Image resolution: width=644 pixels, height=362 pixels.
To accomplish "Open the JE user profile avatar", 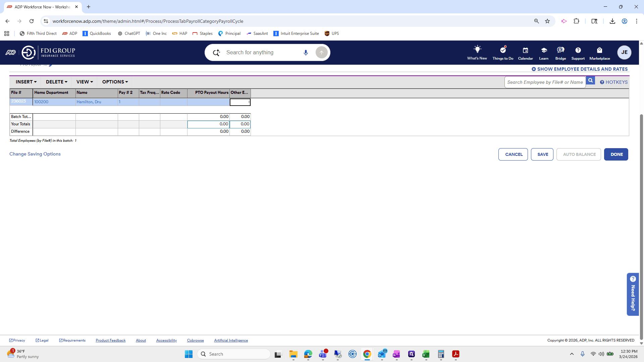I will pyautogui.click(x=624, y=52).
